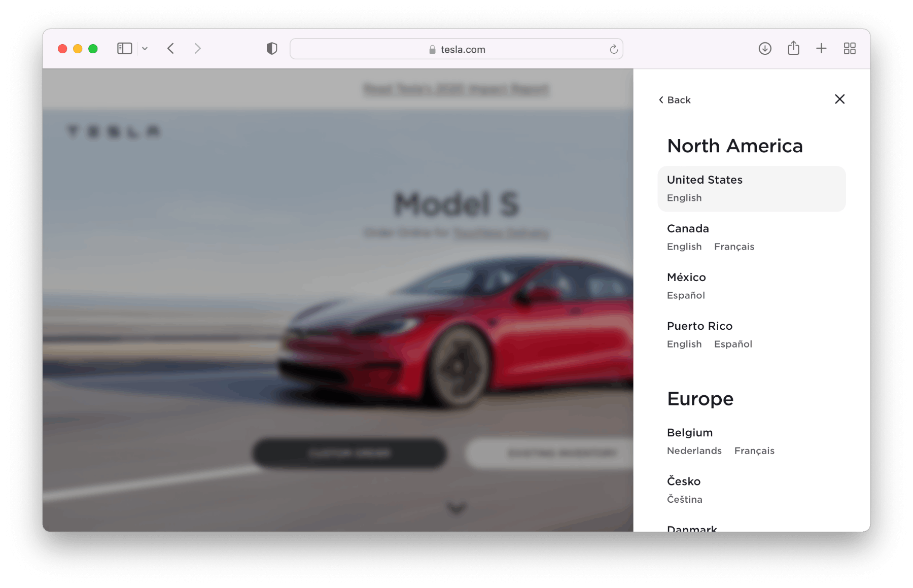Choose Español under México
This screenshot has width=913, height=588.
coord(686,295)
